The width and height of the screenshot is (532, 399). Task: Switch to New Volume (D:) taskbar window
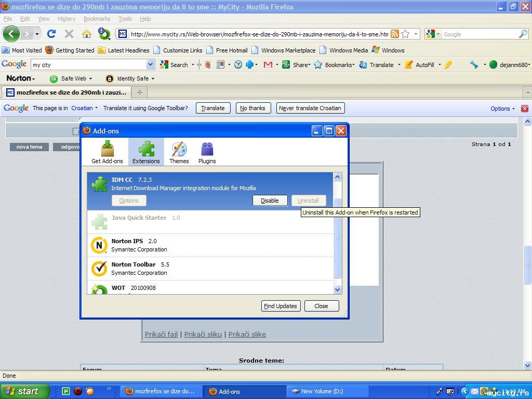pyautogui.click(x=327, y=391)
